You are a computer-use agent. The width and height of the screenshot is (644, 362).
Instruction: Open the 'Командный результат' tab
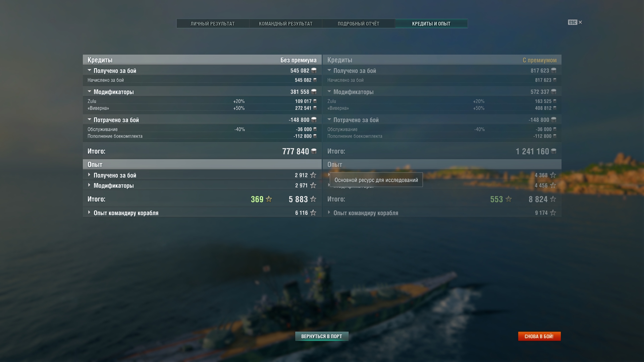(x=286, y=23)
